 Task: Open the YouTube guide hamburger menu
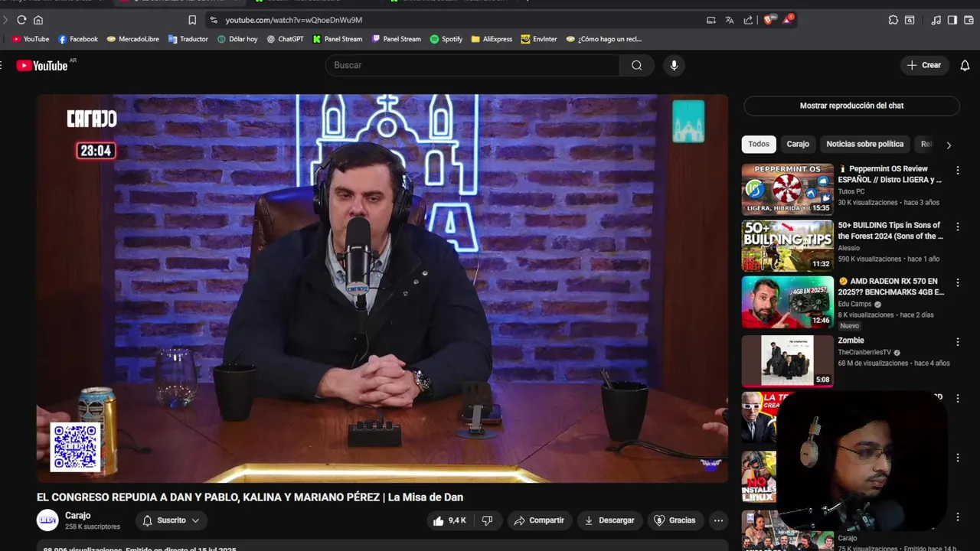coord(2,66)
